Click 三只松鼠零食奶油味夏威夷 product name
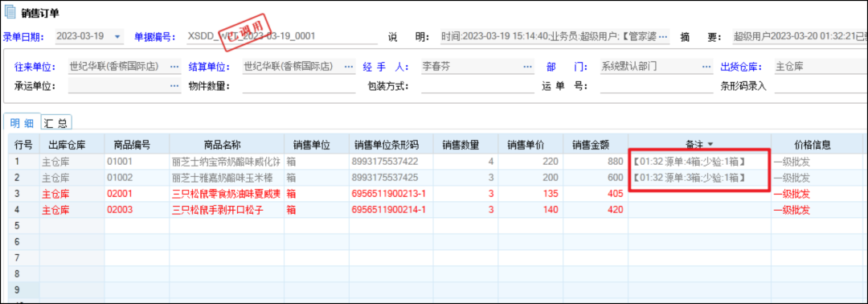Viewport: 868px width, 304px height. point(227,194)
